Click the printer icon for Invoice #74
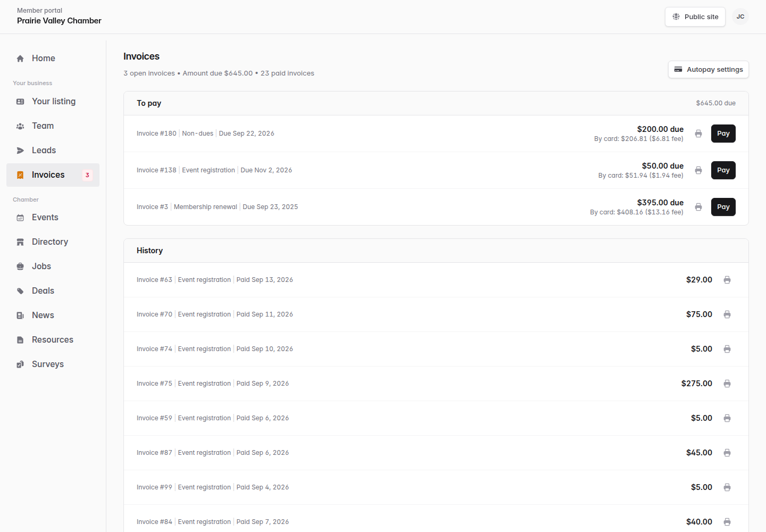The height and width of the screenshot is (532, 766). coord(727,349)
